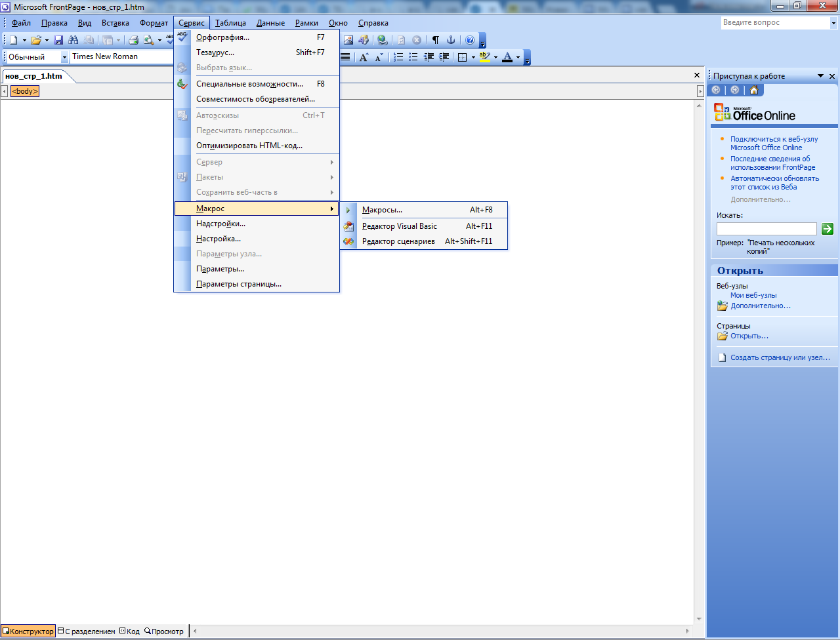The image size is (840, 640).
Task: Click the 'Искать' search input field
Action: 766,229
